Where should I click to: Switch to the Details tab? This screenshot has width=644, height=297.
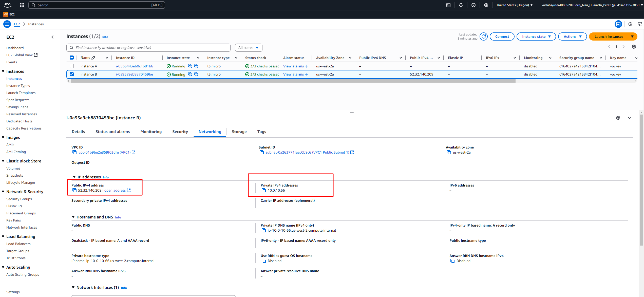(x=78, y=132)
